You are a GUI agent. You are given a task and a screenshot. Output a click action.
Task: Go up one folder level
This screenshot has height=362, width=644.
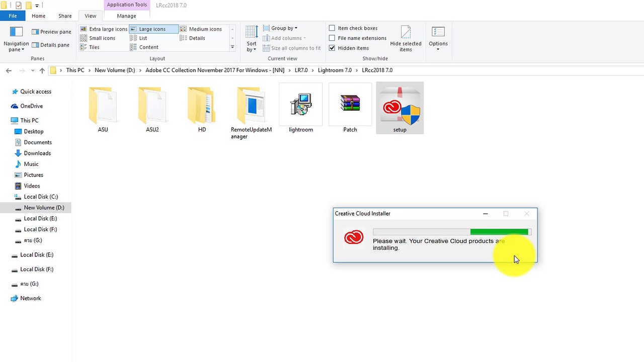tap(42, 70)
